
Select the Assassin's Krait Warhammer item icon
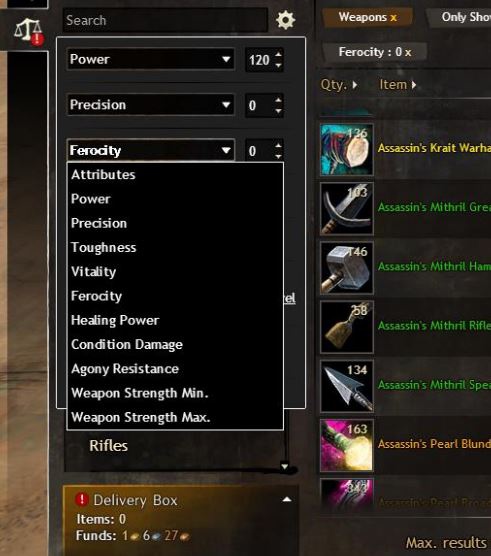[x=346, y=150]
